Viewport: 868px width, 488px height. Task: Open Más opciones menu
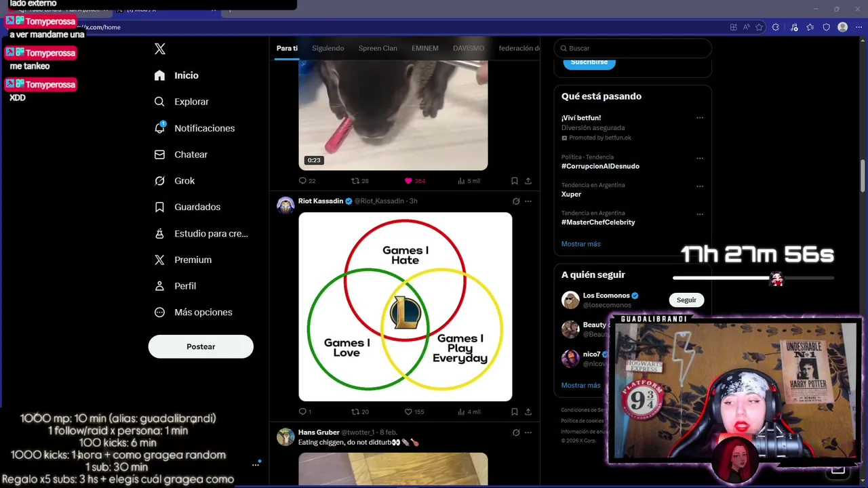pyautogui.click(x=193, y=312)
